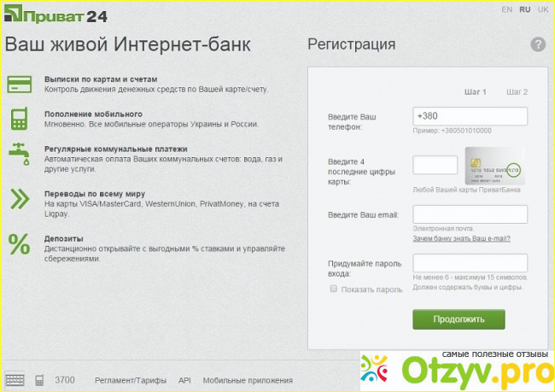Viewport: 555px width, 392px height.
Task: Click the last 4 card digits field
Action: (x=435, y=165)
